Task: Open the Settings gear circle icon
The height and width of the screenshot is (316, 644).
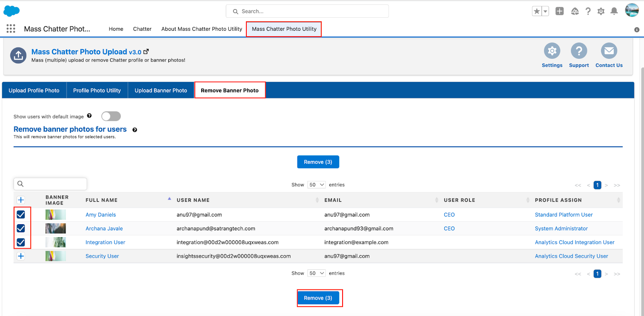Action: click(552, 51)
